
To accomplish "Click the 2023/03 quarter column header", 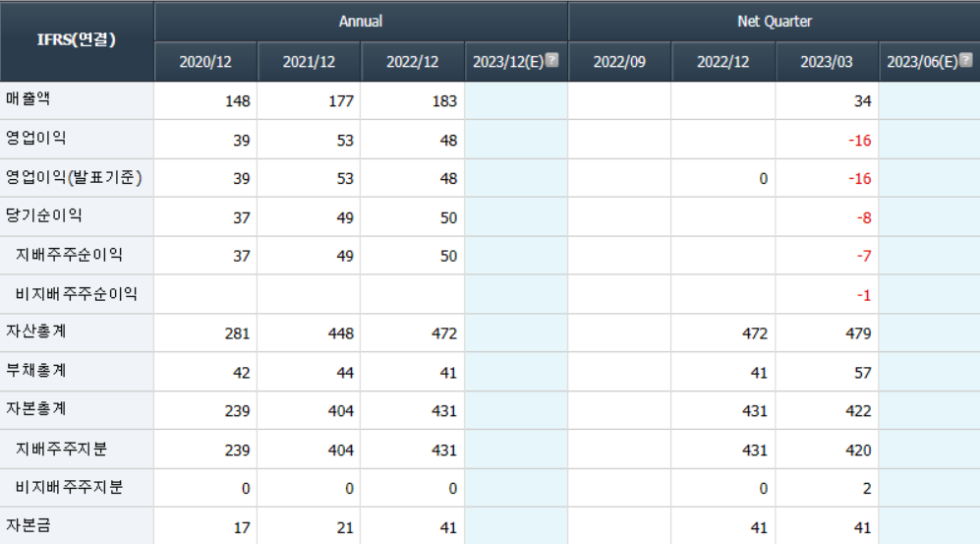I will coord(827,62).
